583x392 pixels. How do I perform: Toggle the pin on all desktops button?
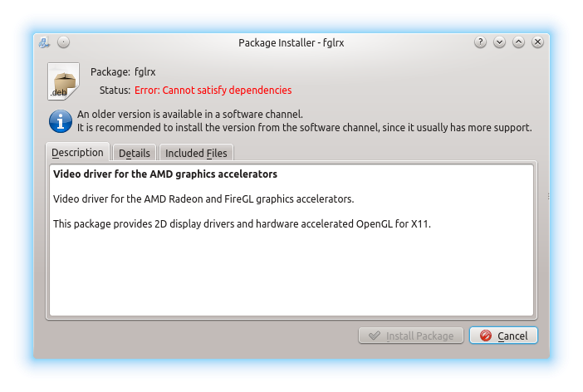64,42
